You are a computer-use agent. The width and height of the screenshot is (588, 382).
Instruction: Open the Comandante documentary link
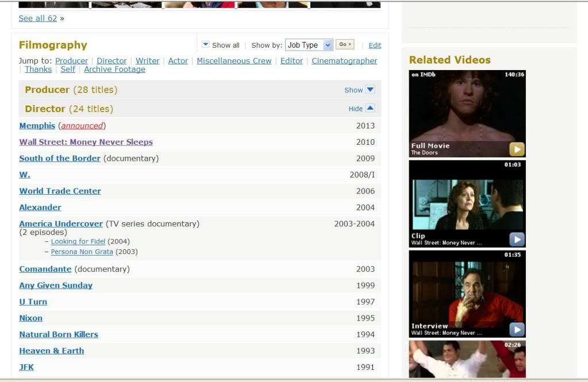[x=45, y=269]
